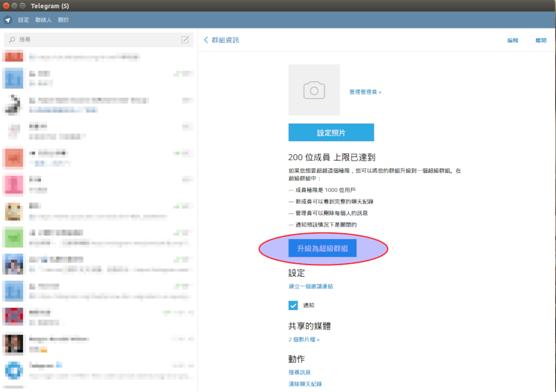
Task: Open the chat with the green avatar
Action: pos(14,238)
